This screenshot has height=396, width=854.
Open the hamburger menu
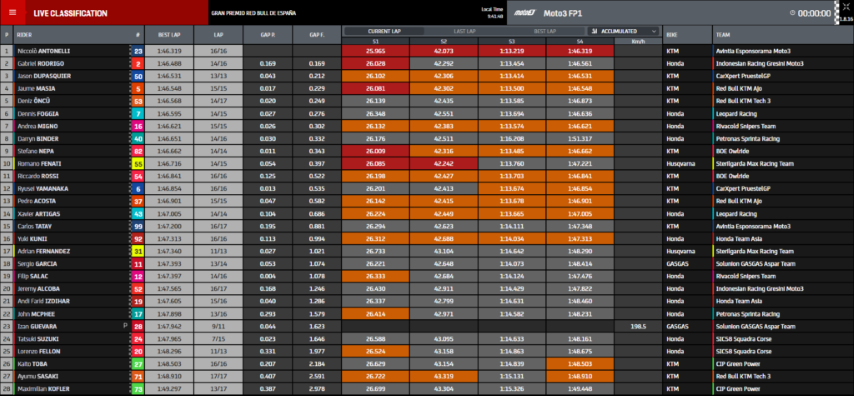(x=13, y=13)
